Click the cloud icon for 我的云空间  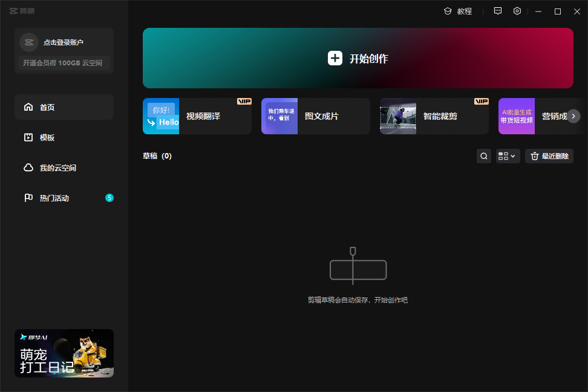coord(28,168)
